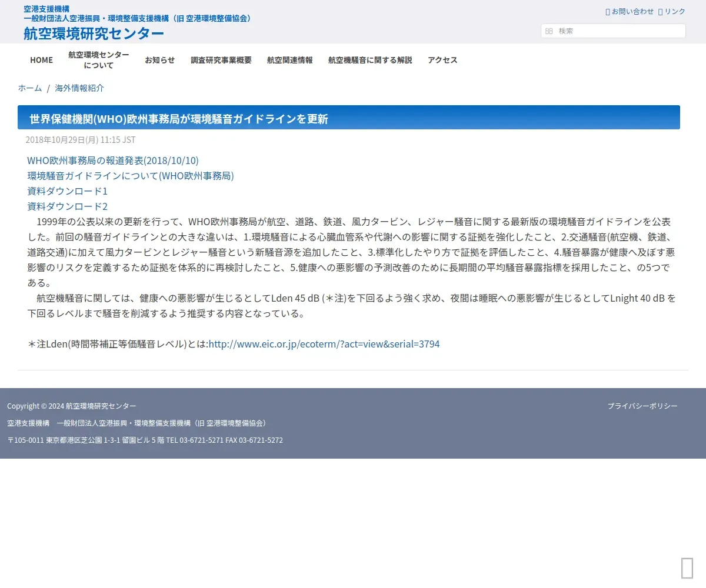Open the HOME menu item
706x588 pixels.
[41, 60]
